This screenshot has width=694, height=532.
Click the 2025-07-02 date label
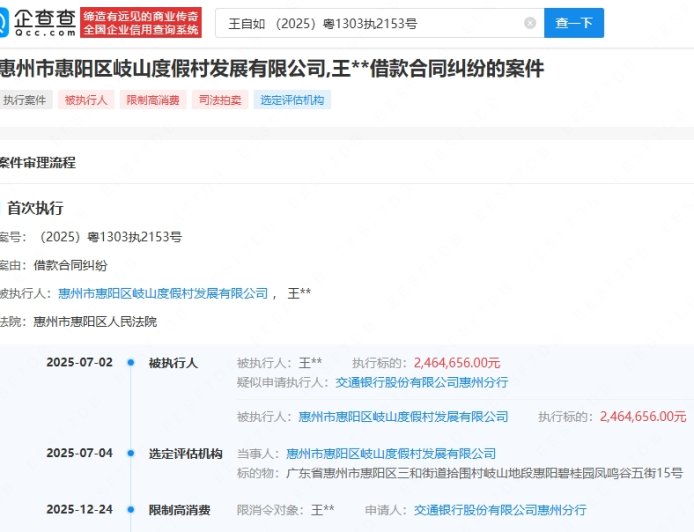(80, 362)
